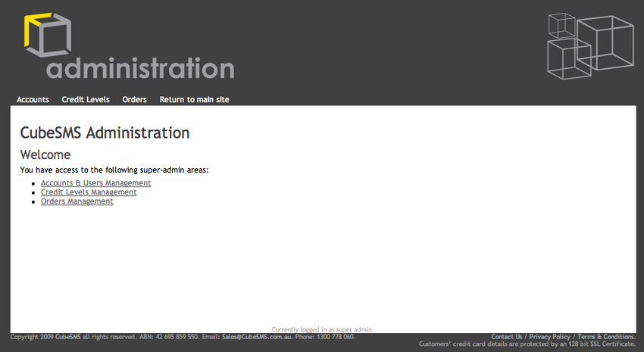Click the CubeSMS administration logo

pyautogui.click(x=129, y=46)
